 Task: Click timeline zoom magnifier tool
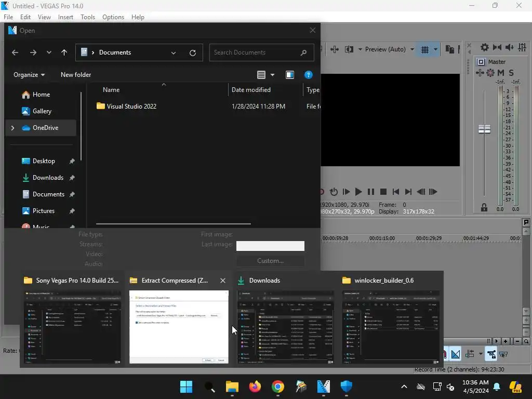pos(526,341)
